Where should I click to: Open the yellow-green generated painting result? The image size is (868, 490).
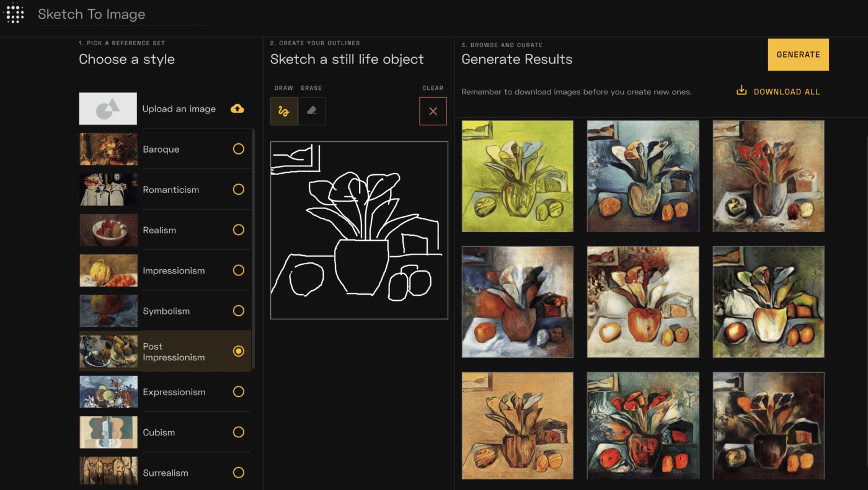pyautogui.click(x=517, y=176)
